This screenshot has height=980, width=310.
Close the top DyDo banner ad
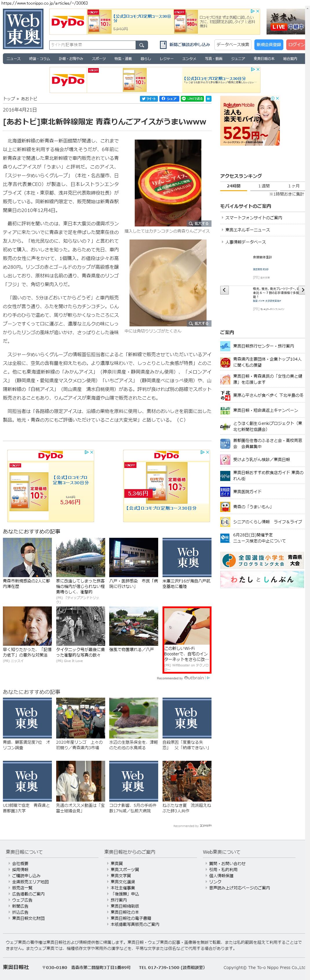[x=258, y=11]
